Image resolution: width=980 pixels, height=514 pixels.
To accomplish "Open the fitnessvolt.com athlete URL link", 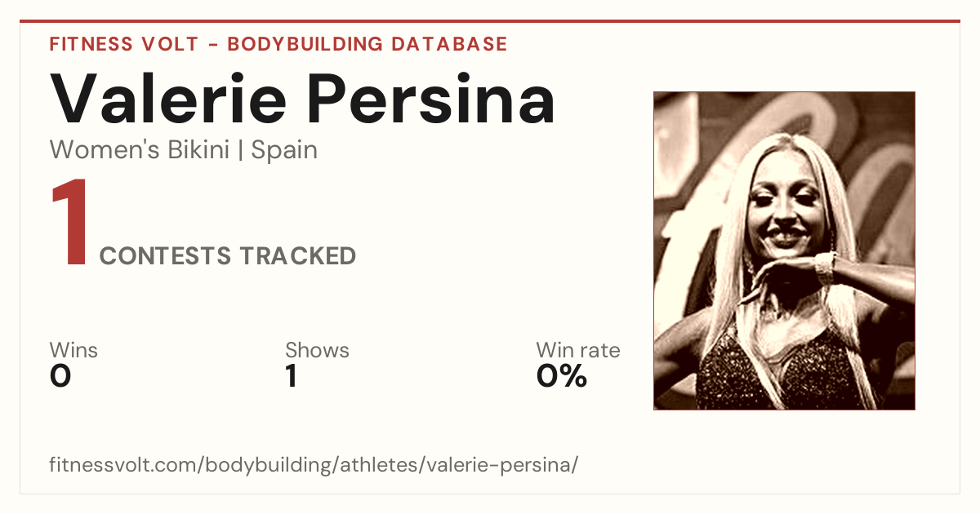I will [314, 465].
